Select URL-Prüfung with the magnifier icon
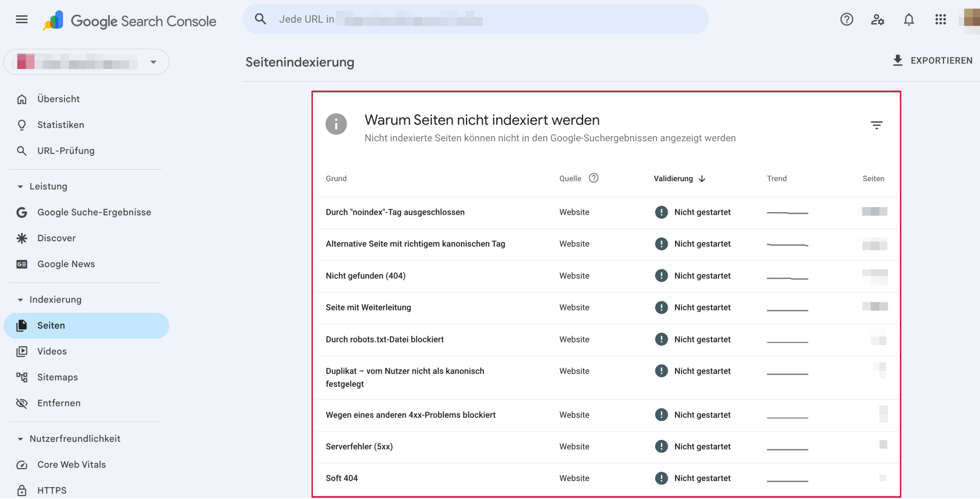 tap(65, 151)
